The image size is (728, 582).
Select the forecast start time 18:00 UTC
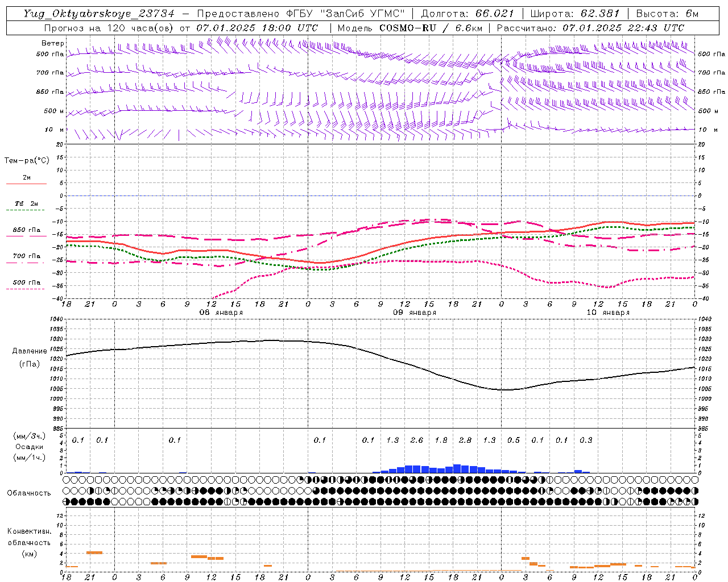point(290,28)
